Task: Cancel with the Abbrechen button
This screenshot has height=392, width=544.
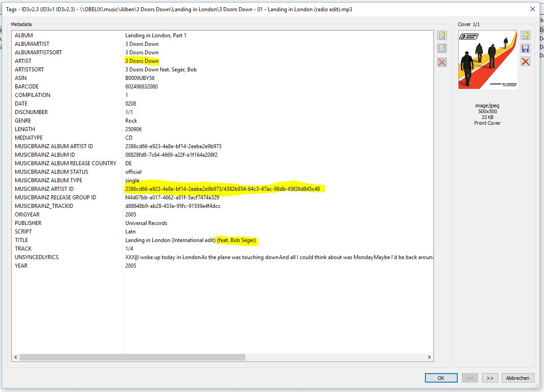Action: [518, 378]
